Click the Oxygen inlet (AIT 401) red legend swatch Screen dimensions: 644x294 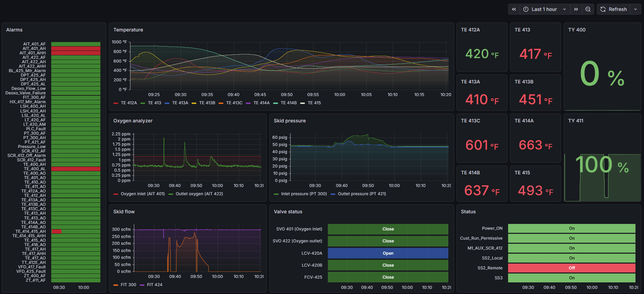tap(116, 194)
